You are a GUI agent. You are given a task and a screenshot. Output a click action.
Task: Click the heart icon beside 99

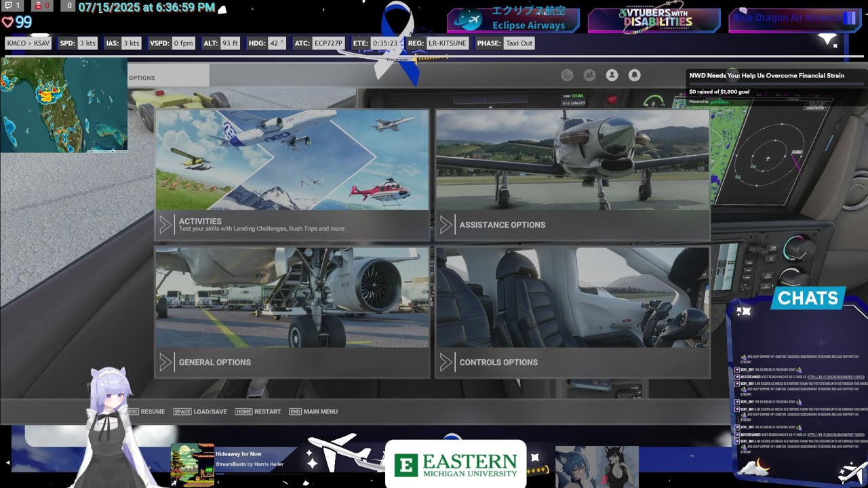coord(7,22)
